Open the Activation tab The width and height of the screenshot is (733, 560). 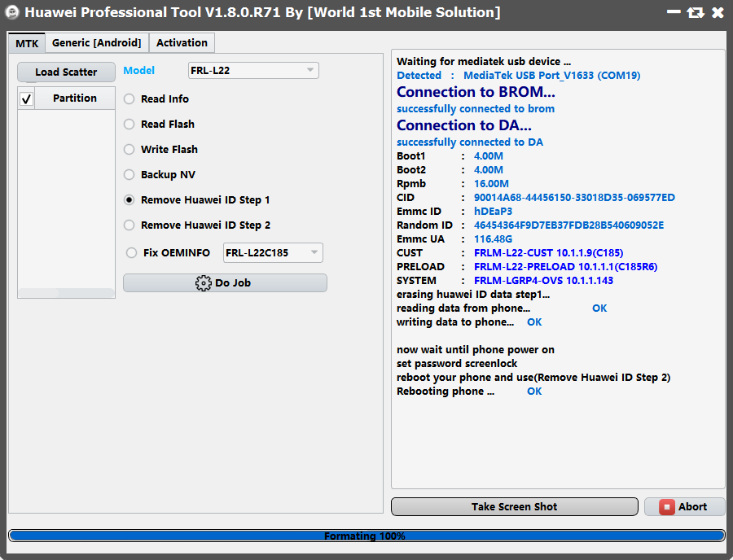pos(182,42)
